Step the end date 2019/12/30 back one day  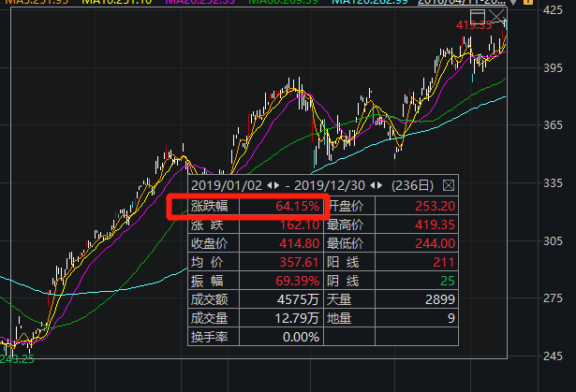[373, 185]
